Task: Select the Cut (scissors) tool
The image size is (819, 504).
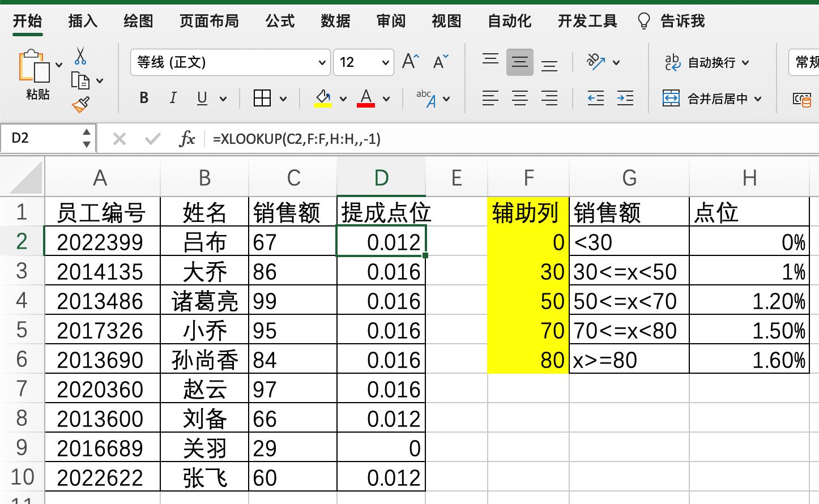Action: pos(80,55)
